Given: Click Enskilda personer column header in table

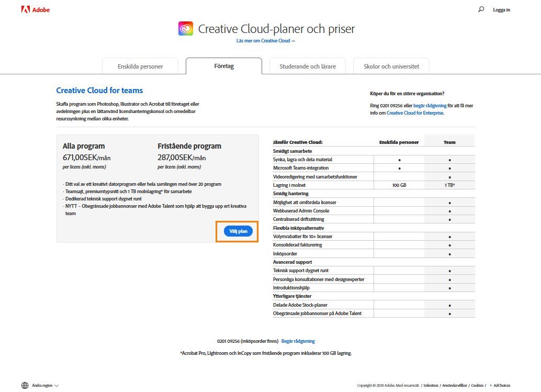Looking at the screenshot, I should coord(399,142).
